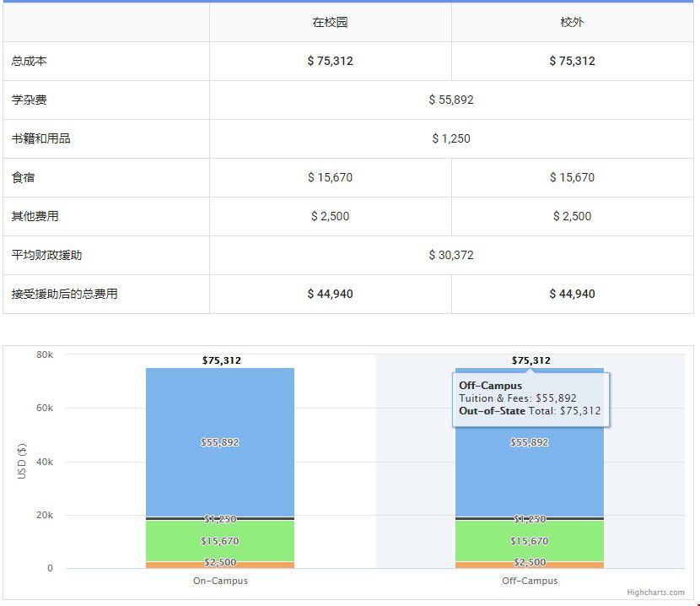
Task: Click the on-campus $ 75,312 total cost cell
Action: (330, 62)
